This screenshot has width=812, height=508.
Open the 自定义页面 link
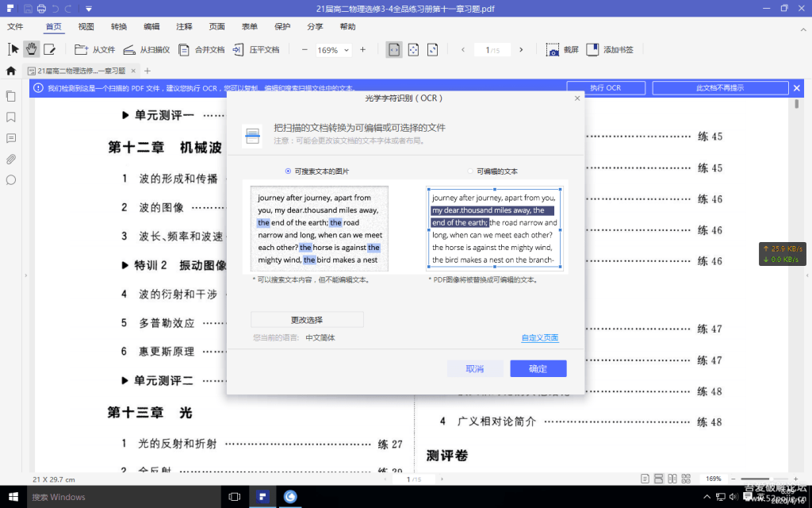click(x=539, y=337)
